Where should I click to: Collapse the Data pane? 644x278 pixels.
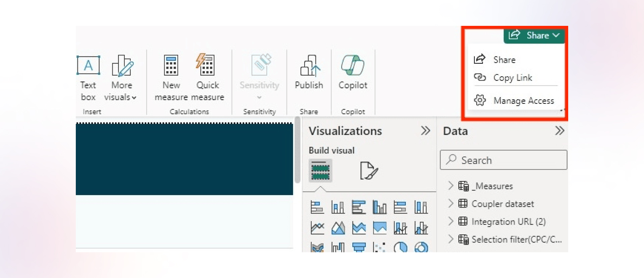[x=559, y=131]
